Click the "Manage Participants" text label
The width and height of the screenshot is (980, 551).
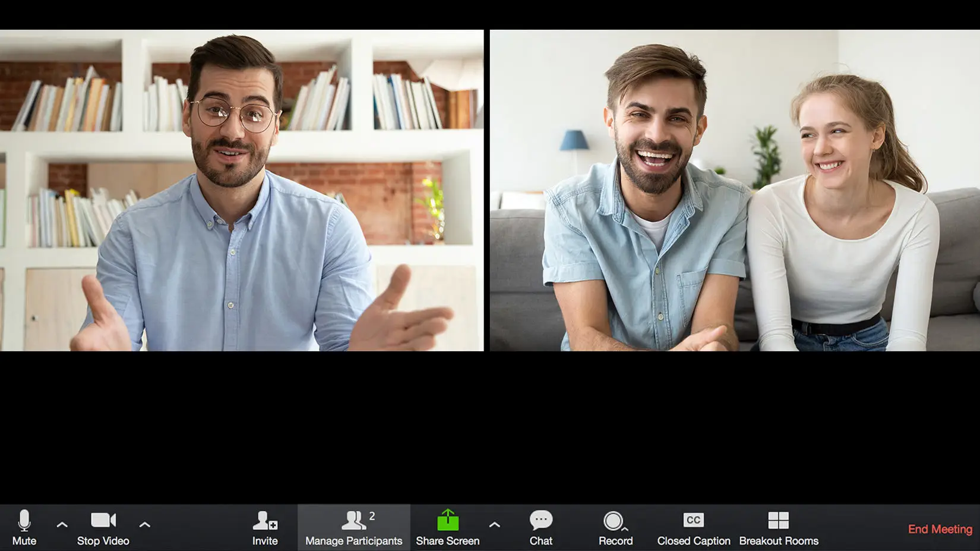click(353, 541)
